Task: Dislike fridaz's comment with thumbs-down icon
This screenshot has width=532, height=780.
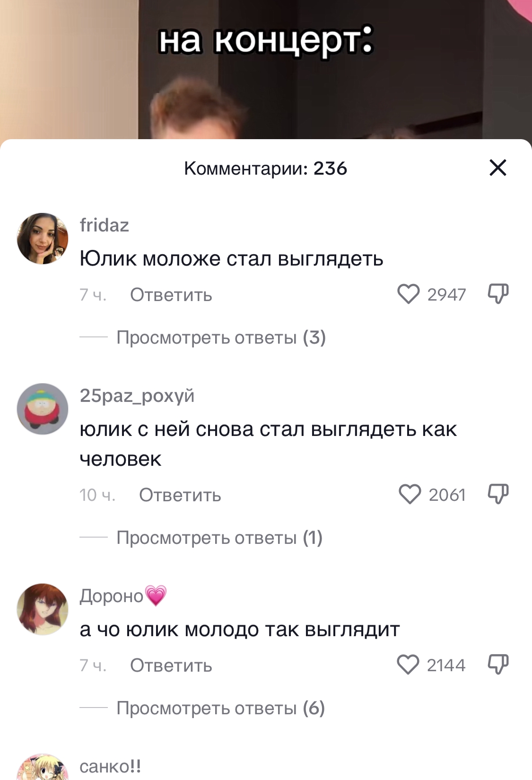Action: pos(498,294)
